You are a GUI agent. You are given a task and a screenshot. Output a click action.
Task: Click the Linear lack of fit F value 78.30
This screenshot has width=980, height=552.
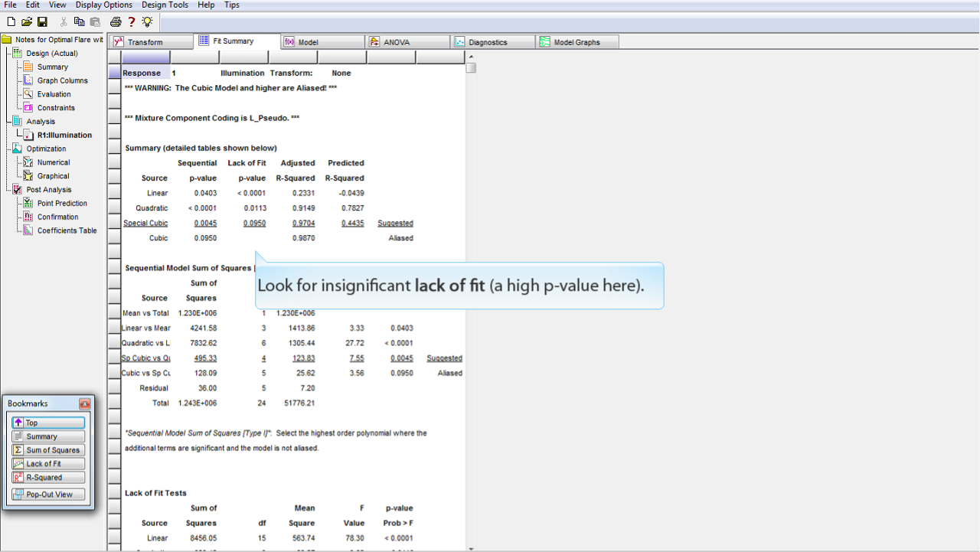(354, 538)
